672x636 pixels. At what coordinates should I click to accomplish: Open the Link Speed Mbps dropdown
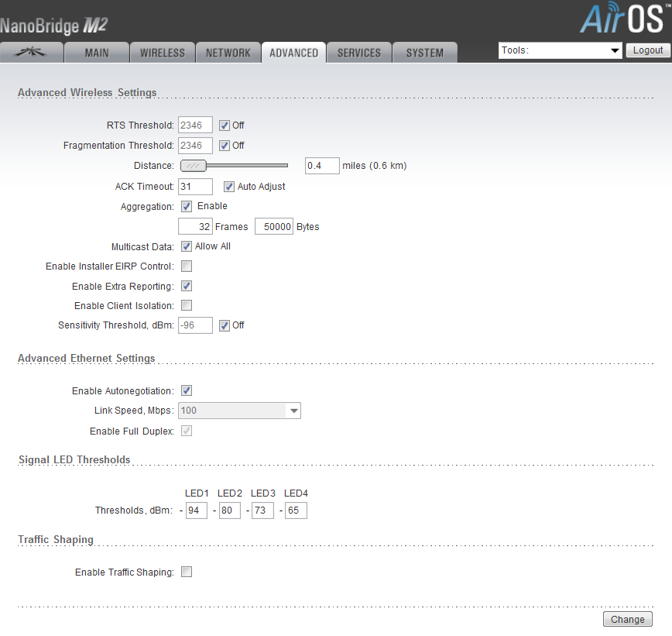[x=239, y=411]
